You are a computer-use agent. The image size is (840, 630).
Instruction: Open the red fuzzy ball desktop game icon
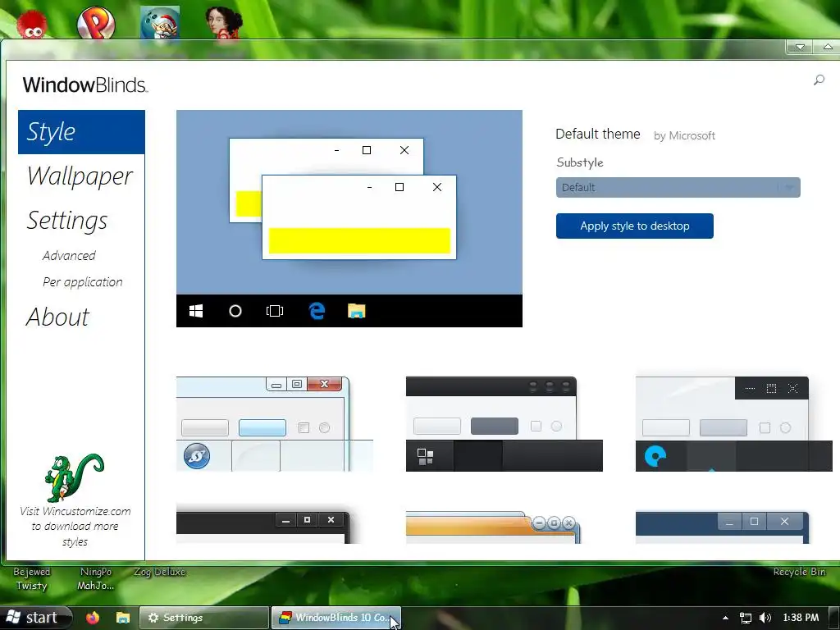point(32,24)
